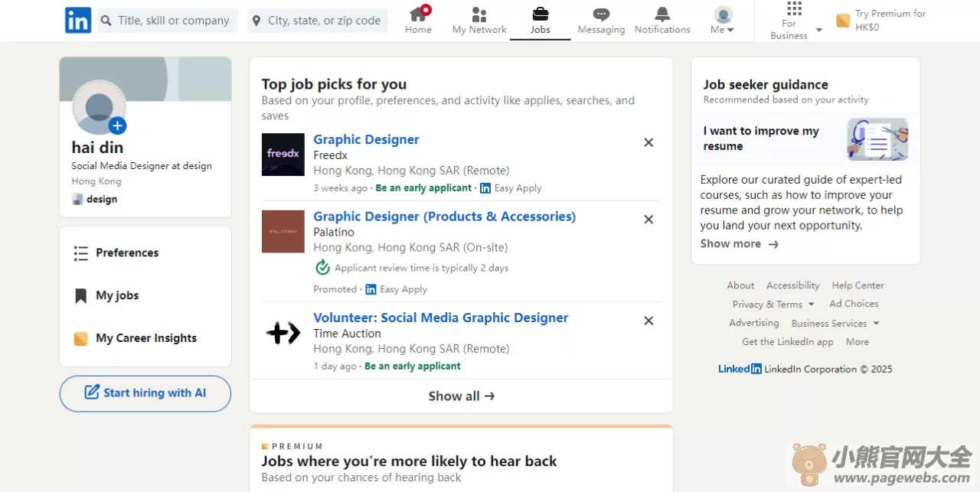Focus the City, state, or zip code field
Screen dimensions: 980x492
(x=317, y=21)
